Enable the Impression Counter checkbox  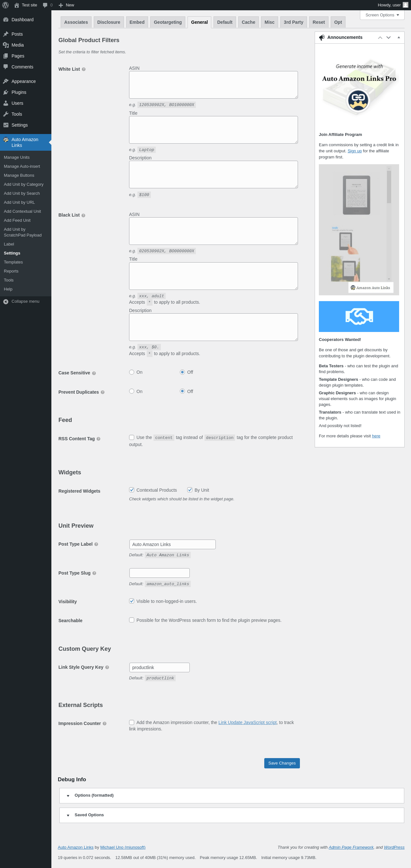[x=132, y=722]
